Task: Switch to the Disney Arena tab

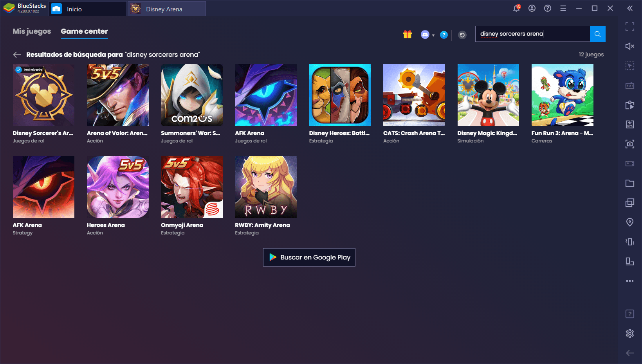Action: click(x=167, y=9)
